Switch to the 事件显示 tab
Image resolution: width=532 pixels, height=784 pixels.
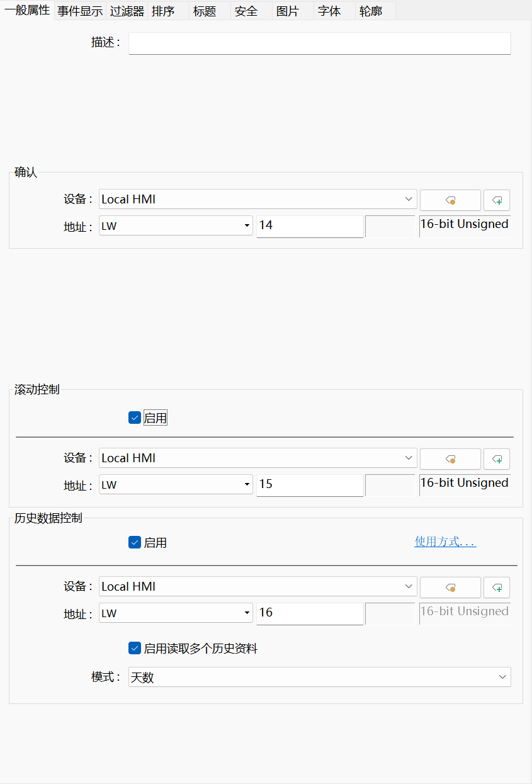tap(80, 11)
